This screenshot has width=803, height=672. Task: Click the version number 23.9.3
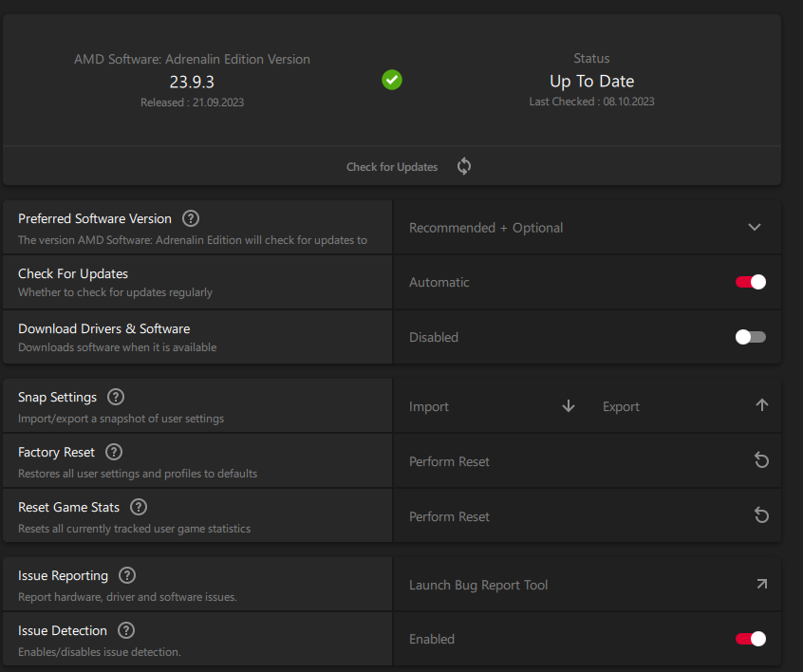[x=192, y=82]
